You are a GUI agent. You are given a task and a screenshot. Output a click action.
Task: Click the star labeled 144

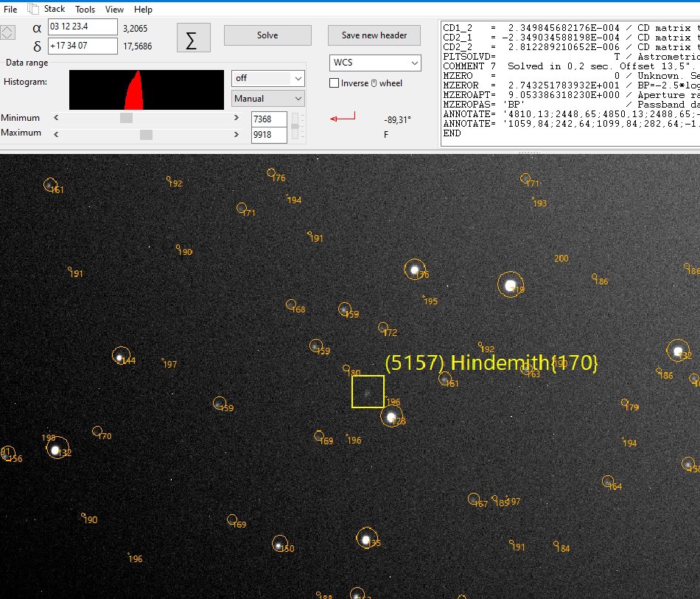[120, 357]
